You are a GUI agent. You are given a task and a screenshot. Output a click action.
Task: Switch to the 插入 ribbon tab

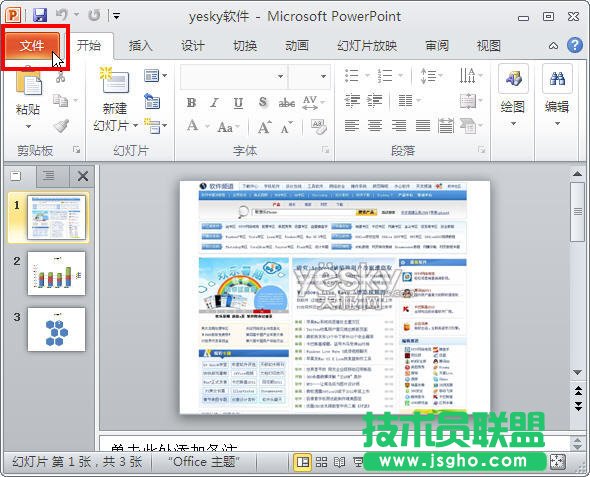tap(140, 46)
